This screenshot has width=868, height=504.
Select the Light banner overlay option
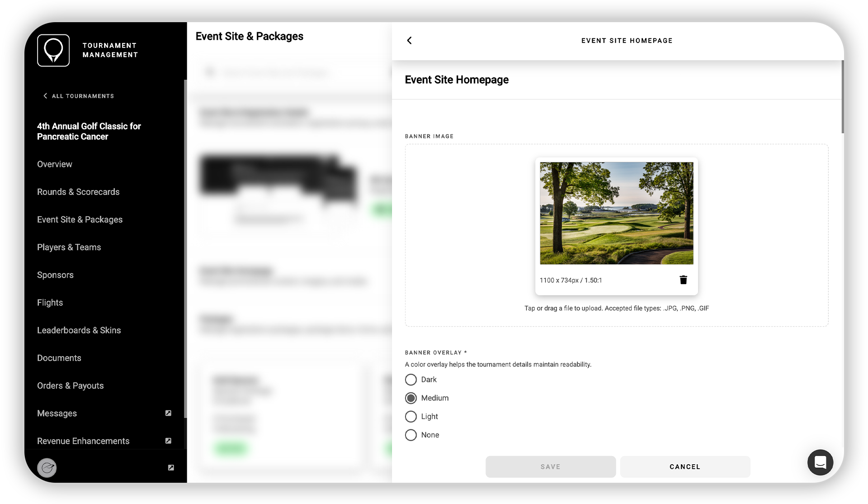[x=410, y=416]
